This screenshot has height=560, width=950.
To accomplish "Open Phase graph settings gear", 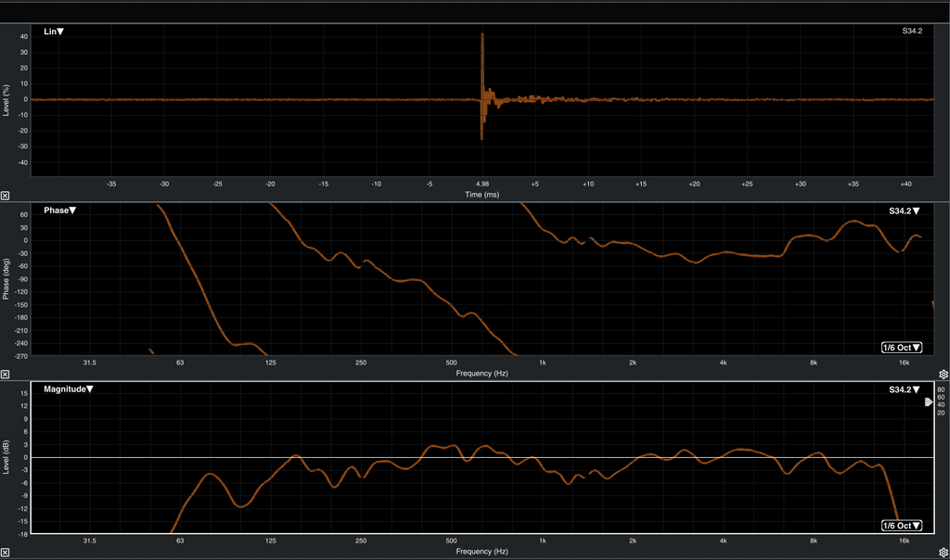I will [x=944, y=375].
